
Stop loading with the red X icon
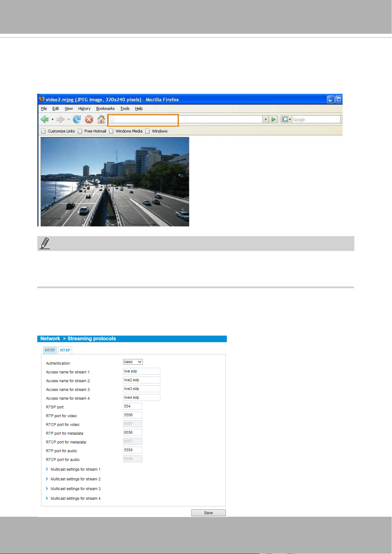click(89, 120)
